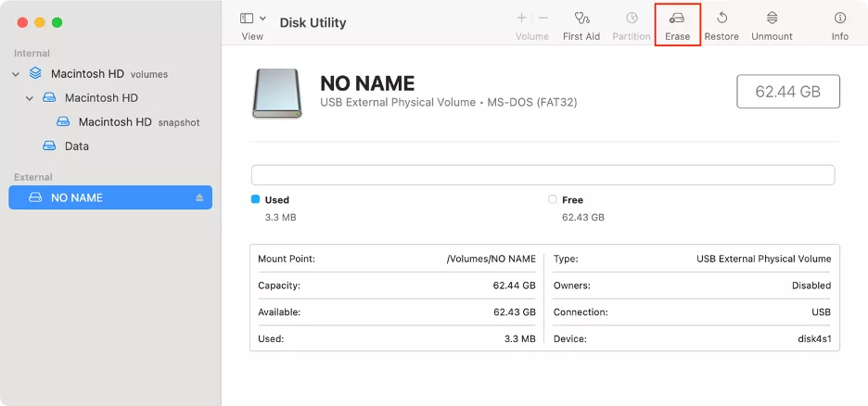
Task: Click the 62.44 GB size box
Action: tap(788, 91)
